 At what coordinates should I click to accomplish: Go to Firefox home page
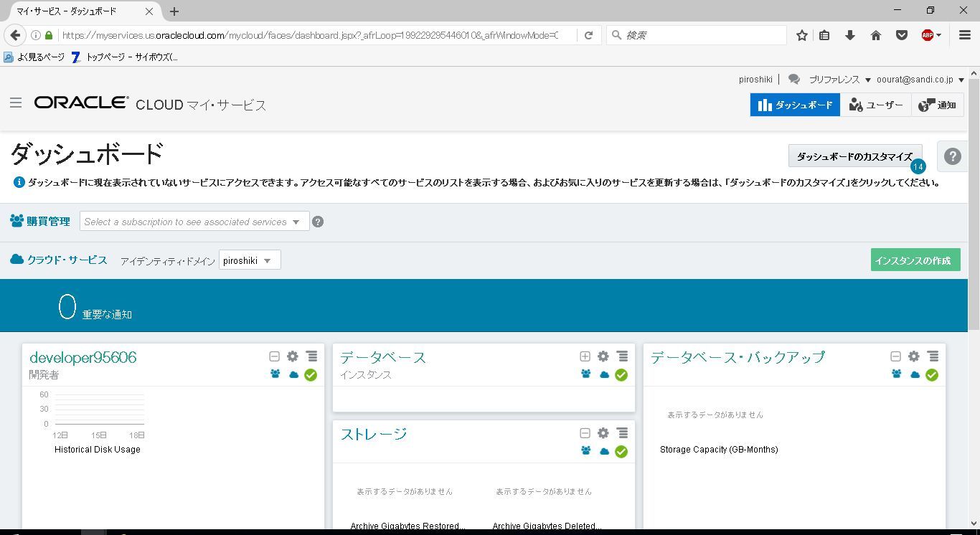(876, 35)
